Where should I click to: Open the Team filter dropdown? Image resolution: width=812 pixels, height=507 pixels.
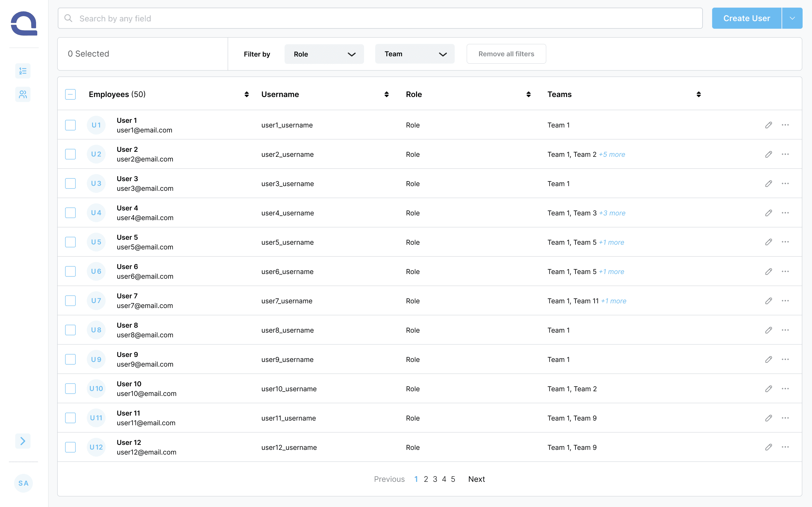[x=415, y=54]
